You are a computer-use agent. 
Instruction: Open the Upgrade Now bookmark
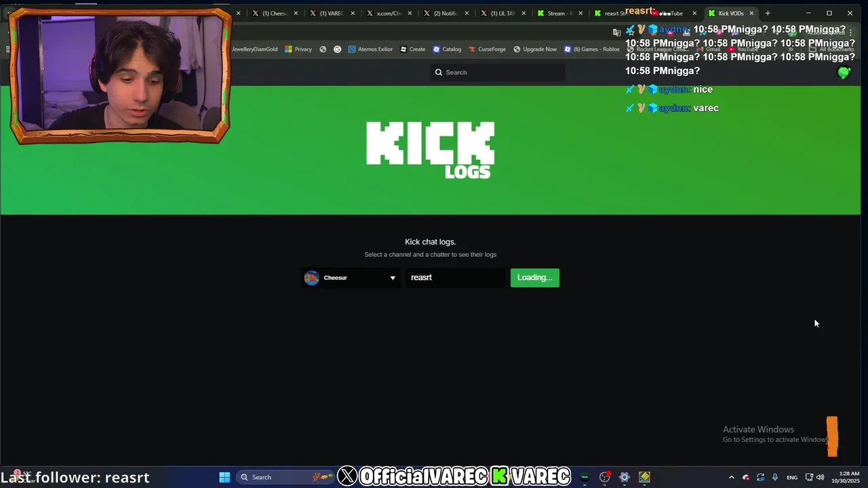[535, 49]
